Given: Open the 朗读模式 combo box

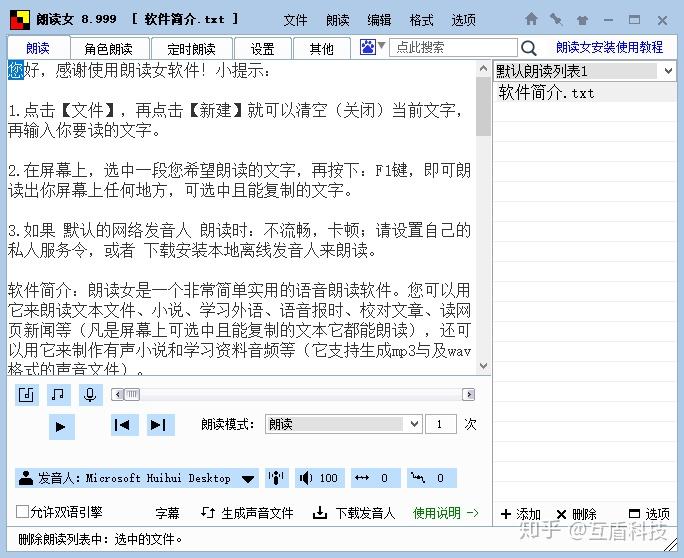Looking at the screenshot, I should [343, 424].
